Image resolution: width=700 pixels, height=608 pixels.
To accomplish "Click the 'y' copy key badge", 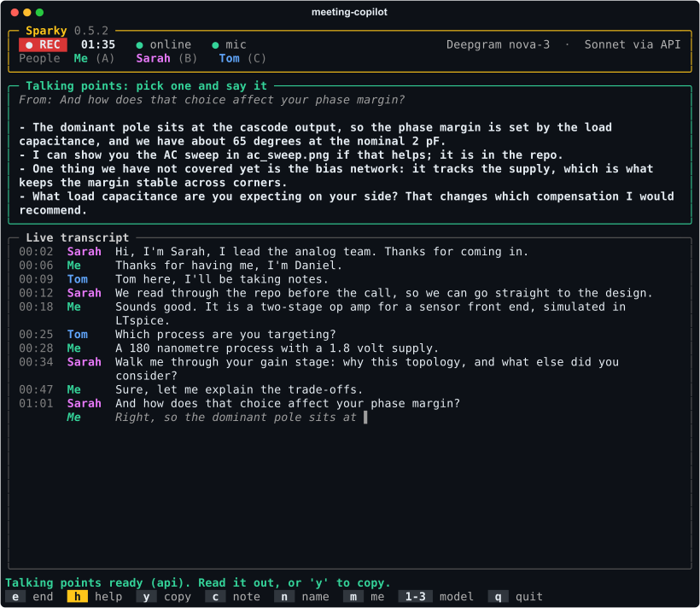I will (146, 596).
